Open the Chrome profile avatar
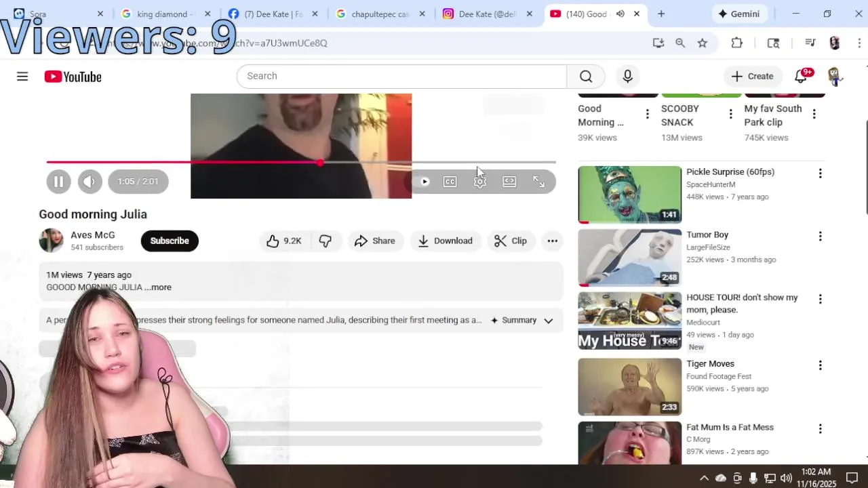Screen dimensions: 868x488 click(834, 43)
